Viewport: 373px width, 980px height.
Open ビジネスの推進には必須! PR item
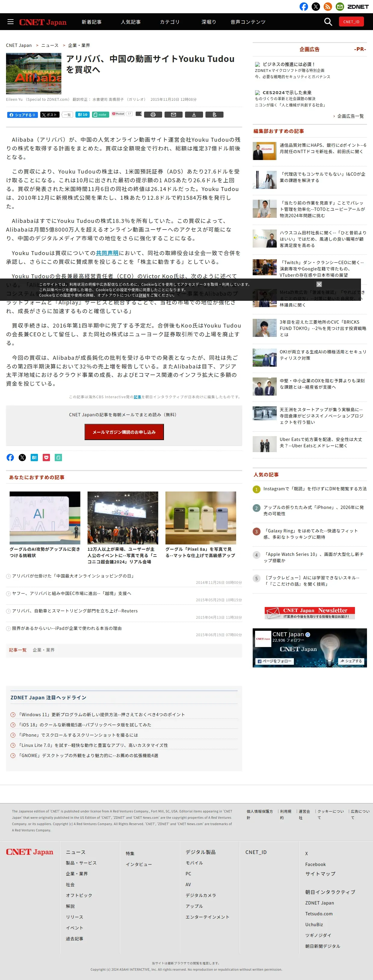point(288,64)
